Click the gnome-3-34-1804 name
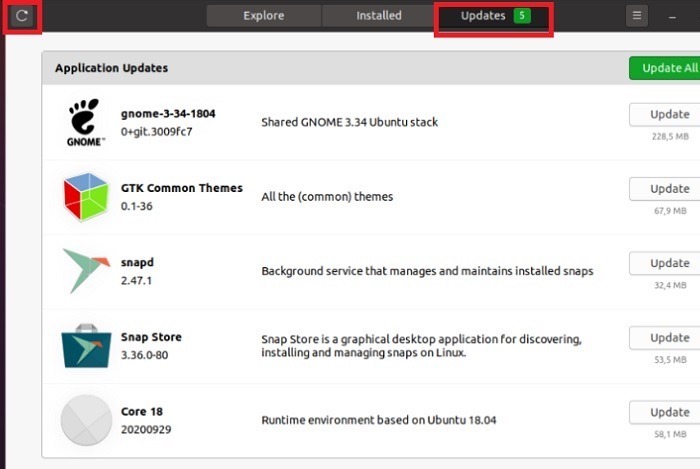Viewport: 700px width, 469px height. (x=168, y=114)
